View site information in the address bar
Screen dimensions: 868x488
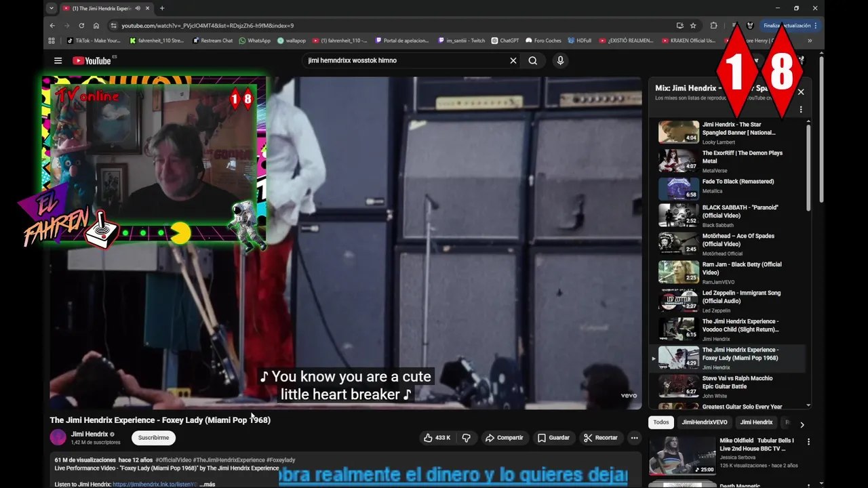point(114,26)
